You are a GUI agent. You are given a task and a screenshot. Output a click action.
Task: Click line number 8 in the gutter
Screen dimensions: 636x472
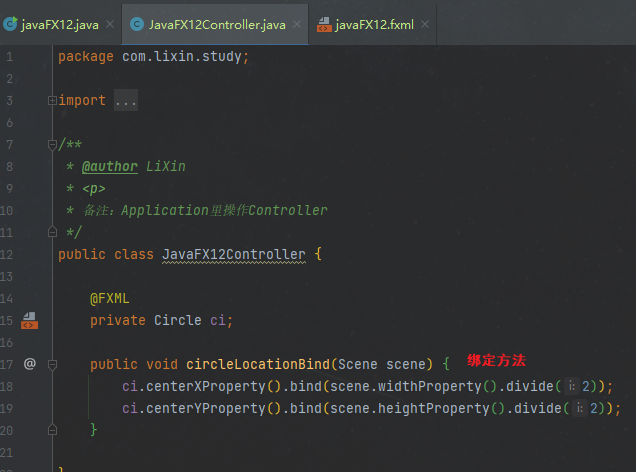pos(9,166)
